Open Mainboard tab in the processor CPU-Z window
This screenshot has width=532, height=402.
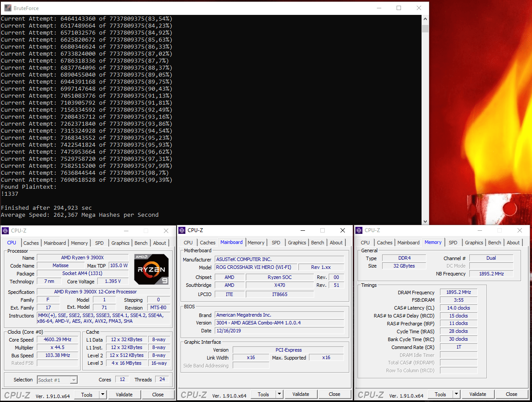(55, 243)
